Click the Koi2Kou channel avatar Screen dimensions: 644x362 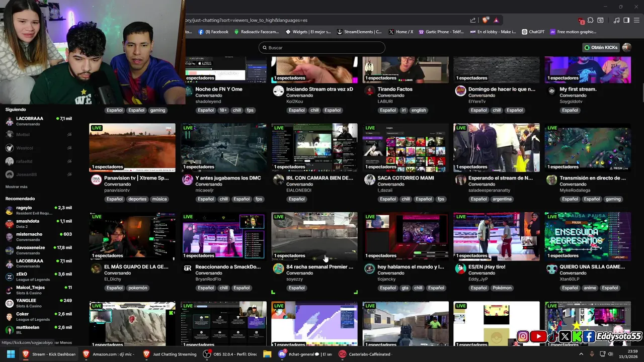278,91
